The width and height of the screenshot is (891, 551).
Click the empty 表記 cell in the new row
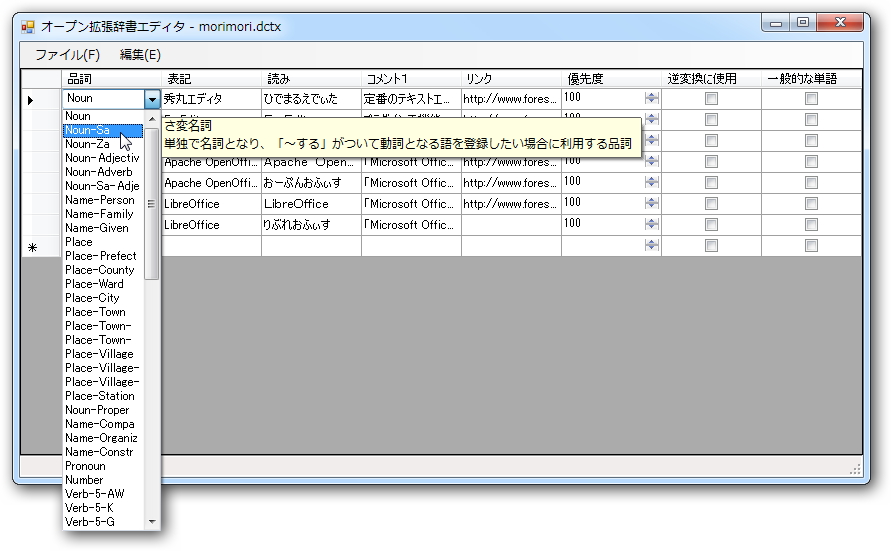[211, 246]
